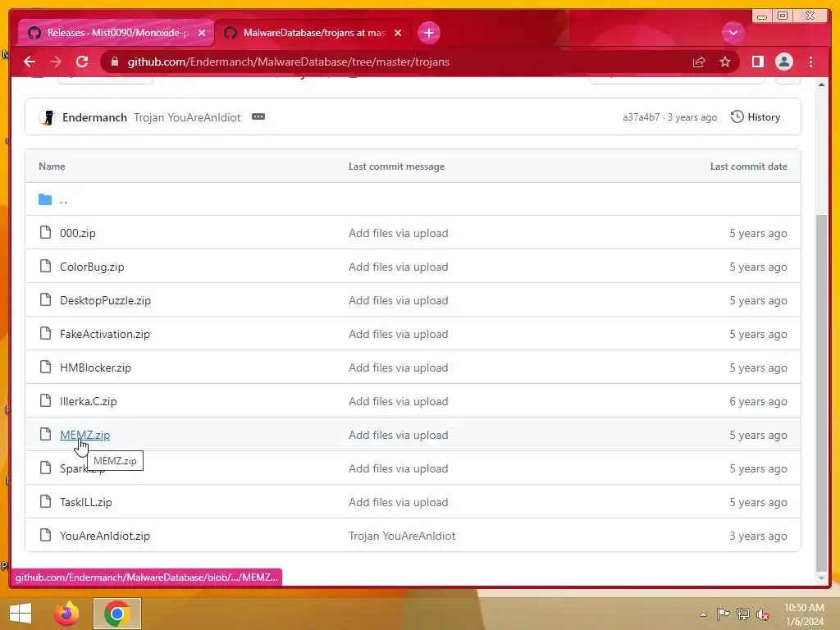Screen dimensions: 840x630
Task: Reload the current page
Action: click(x=82, y=62)
